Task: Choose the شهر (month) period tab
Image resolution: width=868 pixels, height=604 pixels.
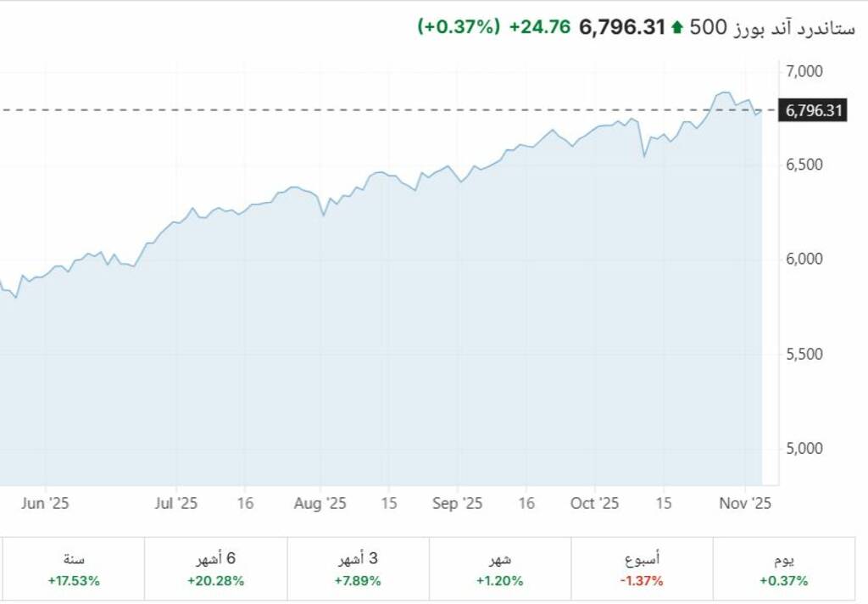Action: (500, 570)
